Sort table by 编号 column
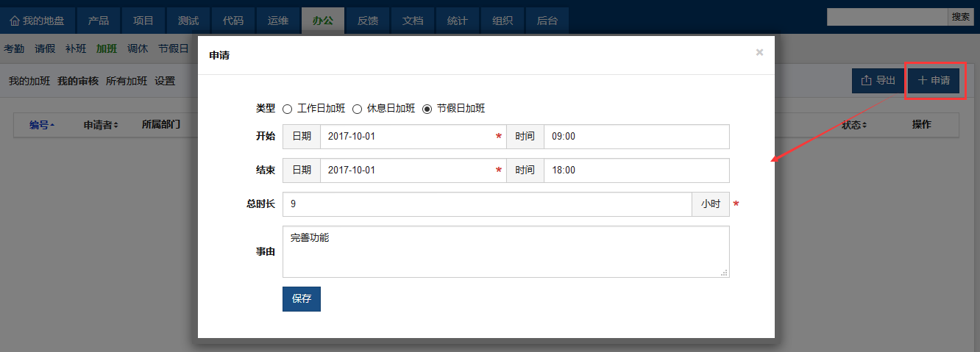The height and width of the screenshot is (352, 980). (41, 125)
